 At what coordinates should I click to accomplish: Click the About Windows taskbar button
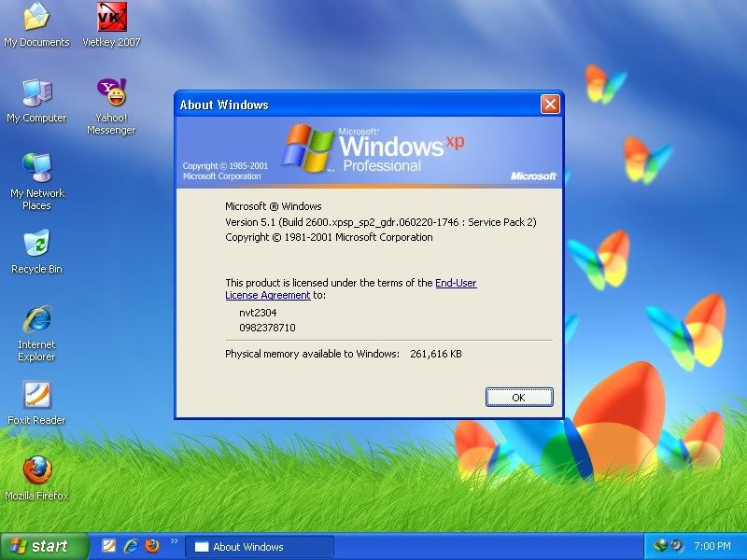coord(260,547)
